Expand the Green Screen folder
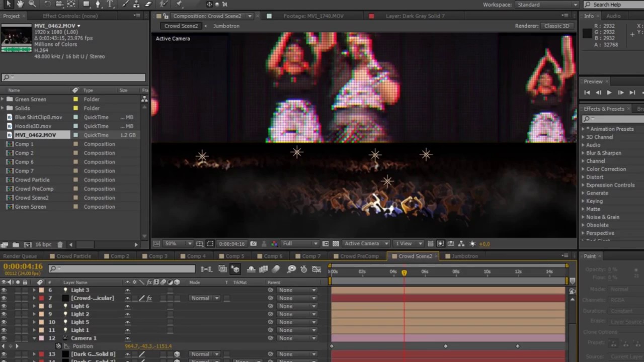Viewport: 644px width, 362px height. point(3,100)
